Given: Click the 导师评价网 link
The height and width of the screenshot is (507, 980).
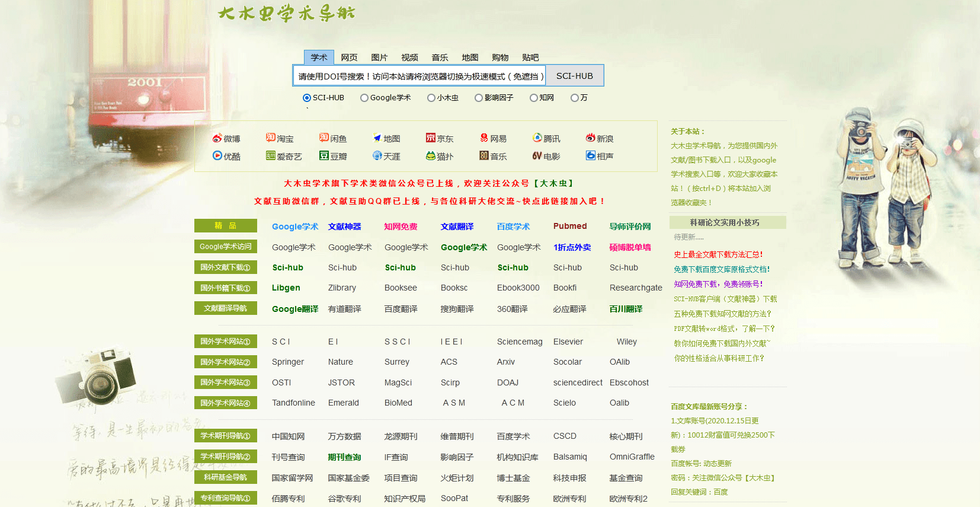Looking at the screenshot, I should 630,227.
